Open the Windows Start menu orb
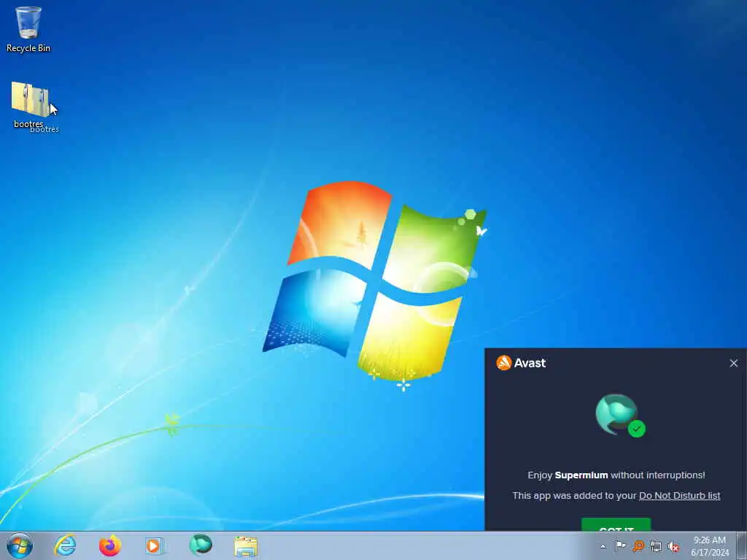Screen dimensions: 747x560 pyautogui.click(x=20, y=545)
